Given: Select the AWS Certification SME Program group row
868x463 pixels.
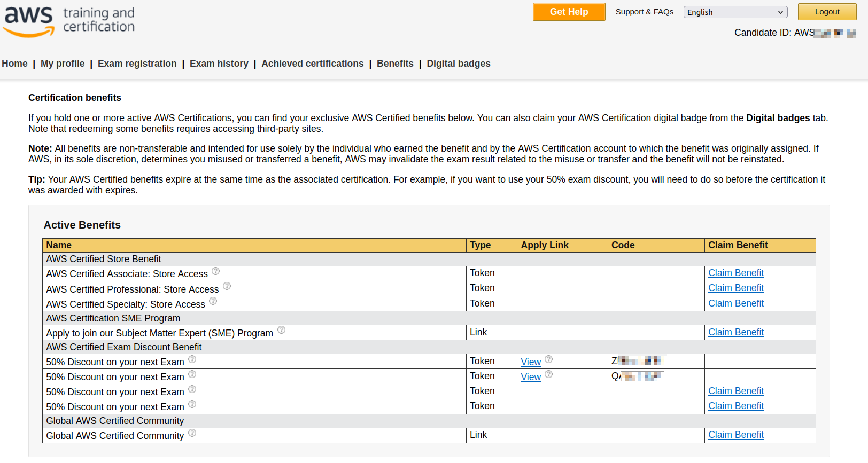Looking at the screenshot, I should pyautogui.click(x=429, y=318).
